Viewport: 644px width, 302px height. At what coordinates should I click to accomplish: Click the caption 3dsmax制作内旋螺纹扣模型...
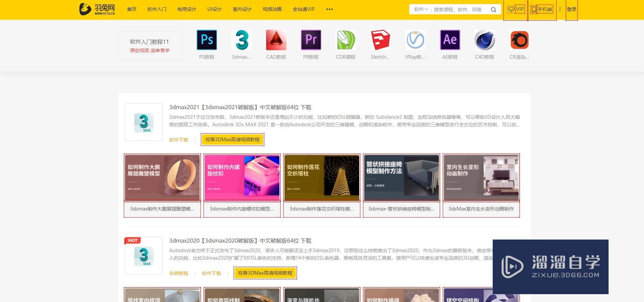[242, 209]
